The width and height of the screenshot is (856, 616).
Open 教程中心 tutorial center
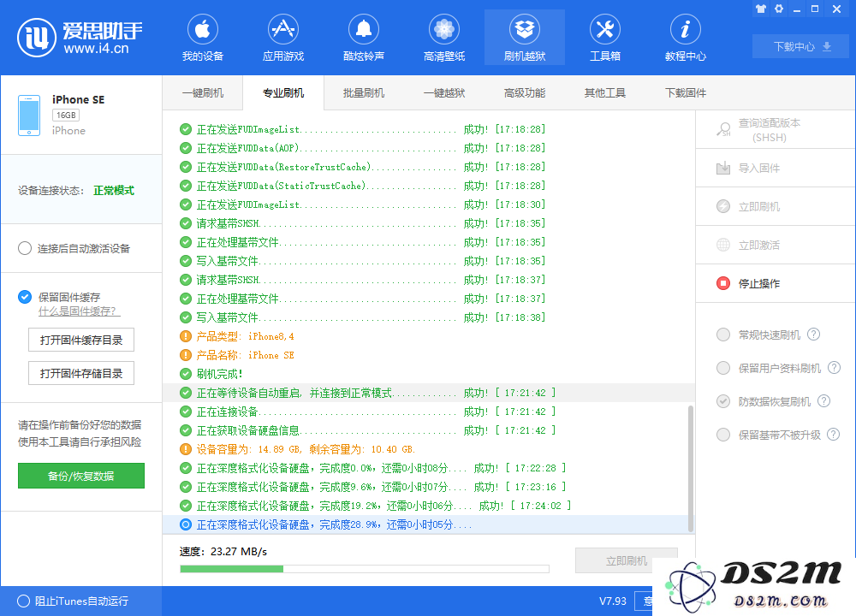point(685,38)
